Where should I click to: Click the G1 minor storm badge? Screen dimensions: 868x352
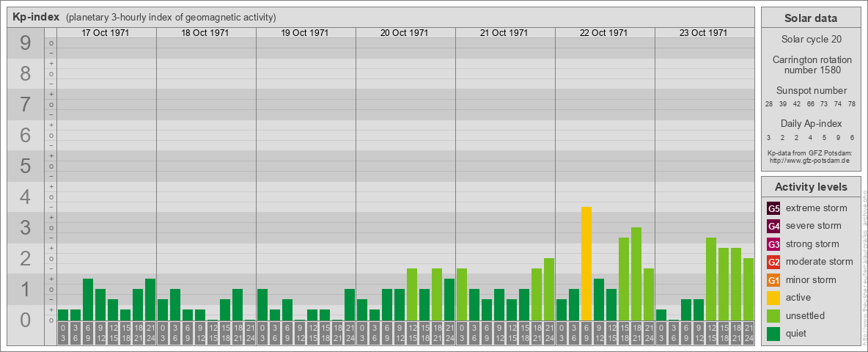click(x=773, y=280)
